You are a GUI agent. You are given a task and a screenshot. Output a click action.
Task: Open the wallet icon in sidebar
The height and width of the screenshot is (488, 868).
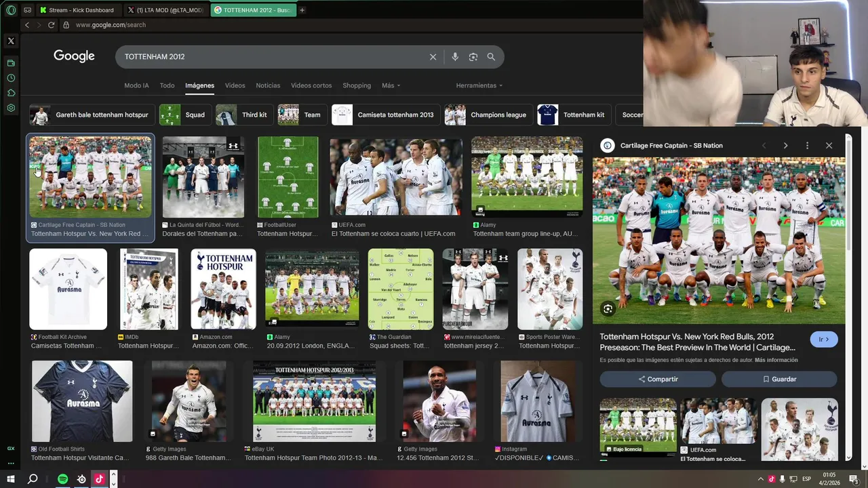[x=11, y=63]
